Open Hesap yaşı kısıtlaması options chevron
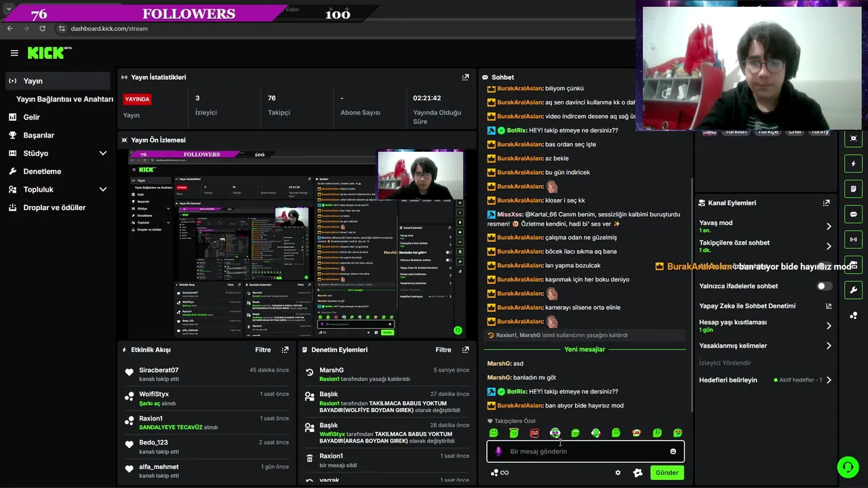The height and width of the screenshot is (488, 868). [829, 326]
